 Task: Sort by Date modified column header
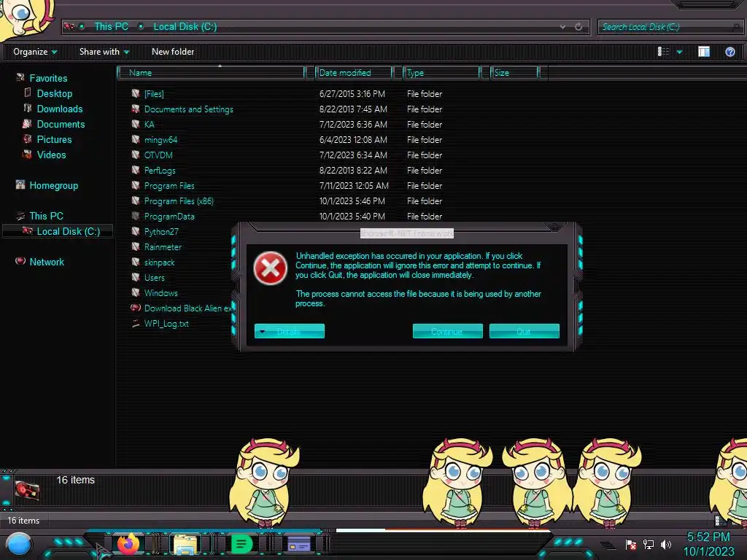click(x=354, y=73)
